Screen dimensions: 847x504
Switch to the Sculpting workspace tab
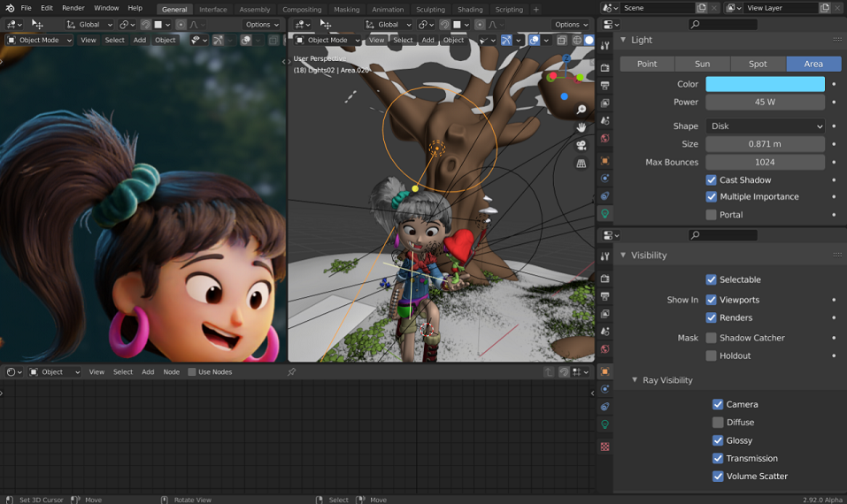(x=430, y=9)
